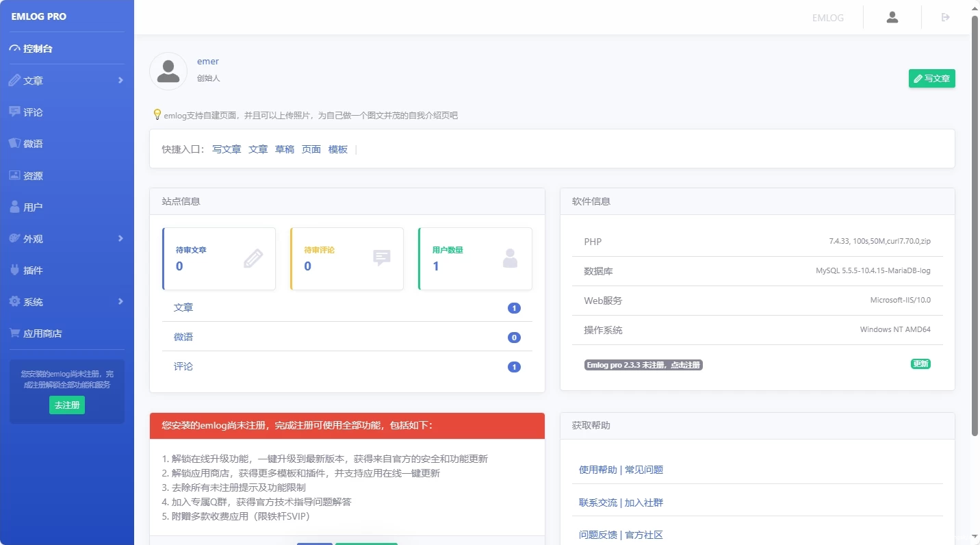
Task: Click the Windows NT AMD64 text
Action: [895, 330]
